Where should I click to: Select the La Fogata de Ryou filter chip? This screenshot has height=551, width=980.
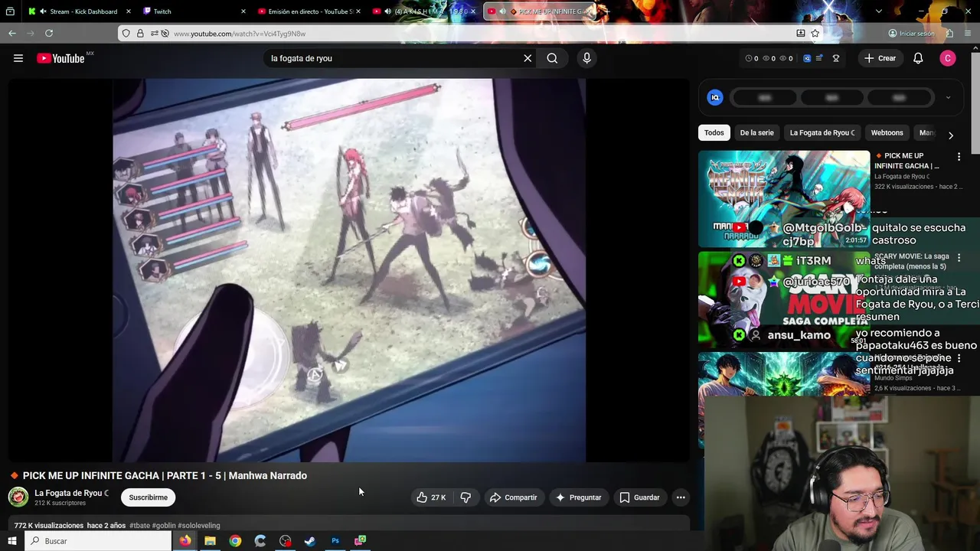click(x=822, y=132)
